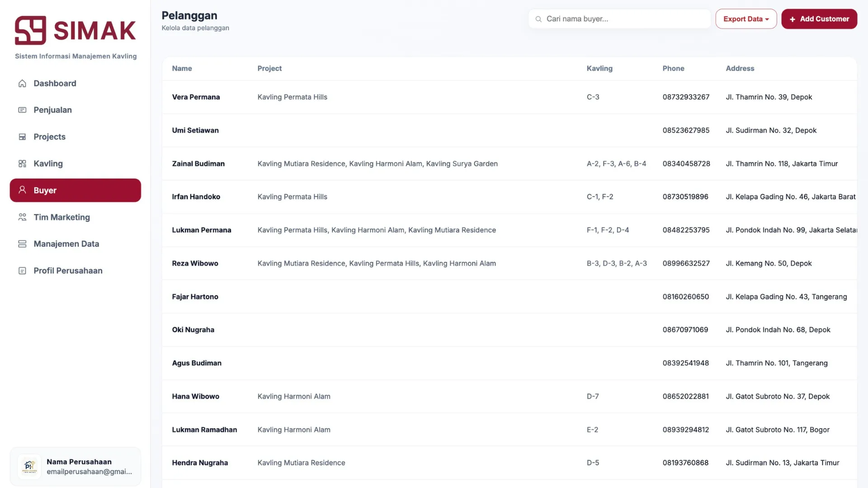The image size is (868, 488).
Task: Click the search magnifier icon
Action: click(x=538, y=19)
